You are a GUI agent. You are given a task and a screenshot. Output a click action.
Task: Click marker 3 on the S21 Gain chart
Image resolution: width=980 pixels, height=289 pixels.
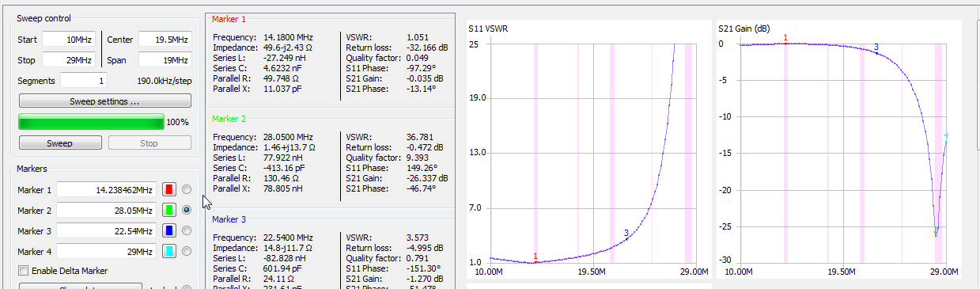click(876, 48)
